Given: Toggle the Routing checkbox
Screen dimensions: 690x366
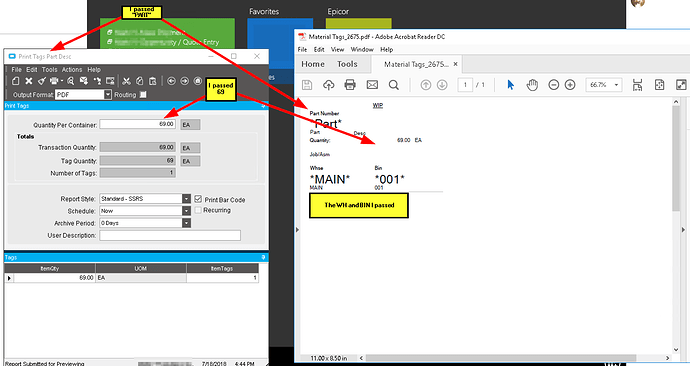Looking at the screenshot, I should tap(143, 95).
